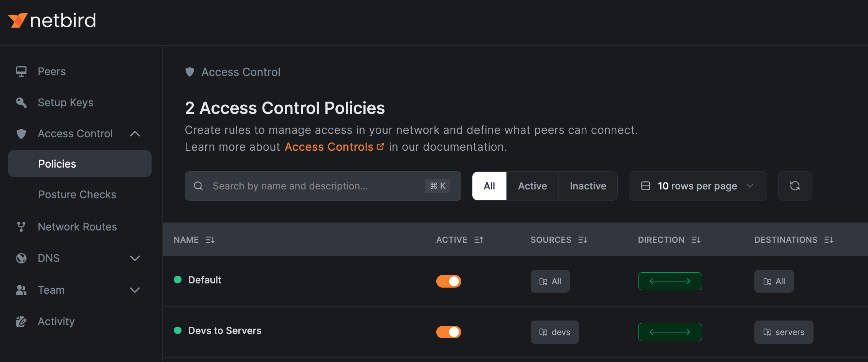
Task: Click the Setup Keys key icon
Action: [x=21, y=102]
